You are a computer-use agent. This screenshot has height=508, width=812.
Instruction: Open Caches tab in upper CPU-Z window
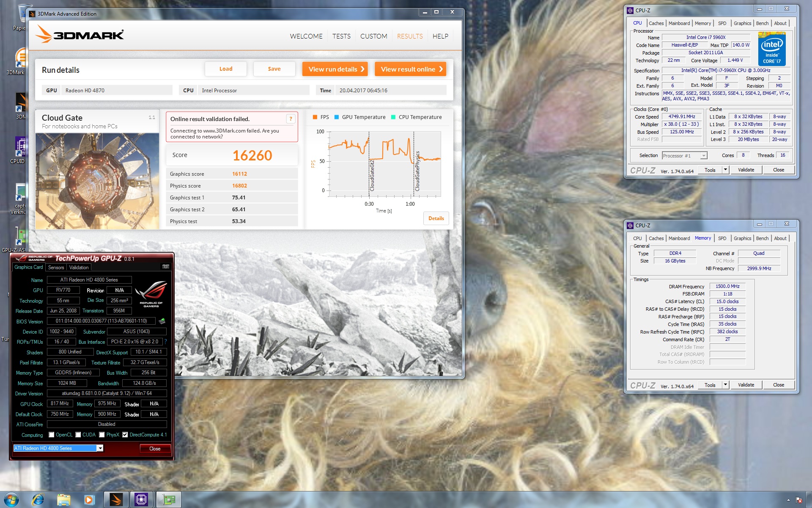(x=656, y=23)
